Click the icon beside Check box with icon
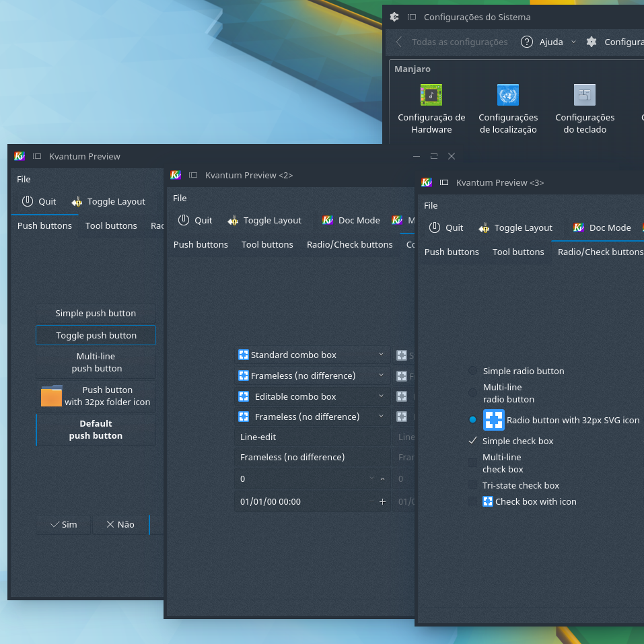Viewport: 644px width, 644px height. 487,501
